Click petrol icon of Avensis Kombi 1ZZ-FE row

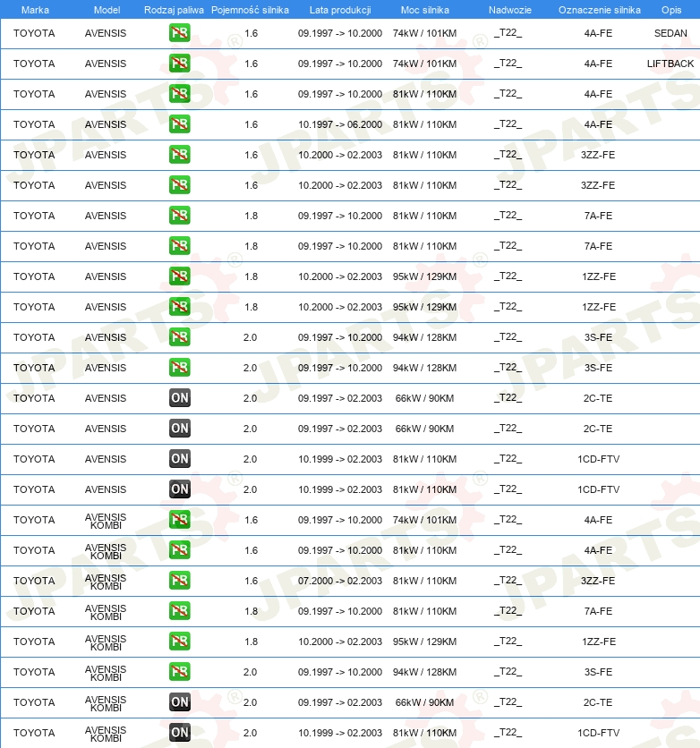pos(179,642)
